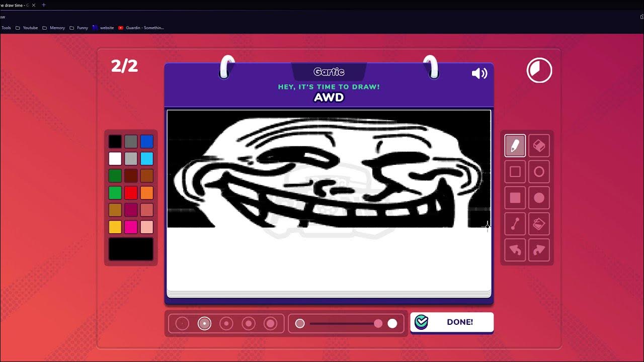
Task: Select the empty rectangle outline tool
Action: 515,172
